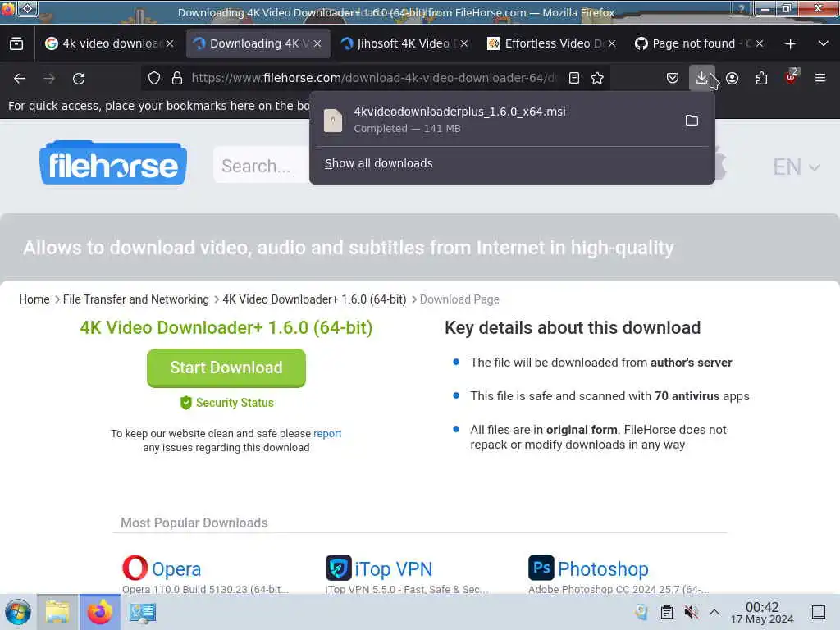Open the Photoshop download entry
Screen dimensions: 840x630
click(x=603, y=569)
